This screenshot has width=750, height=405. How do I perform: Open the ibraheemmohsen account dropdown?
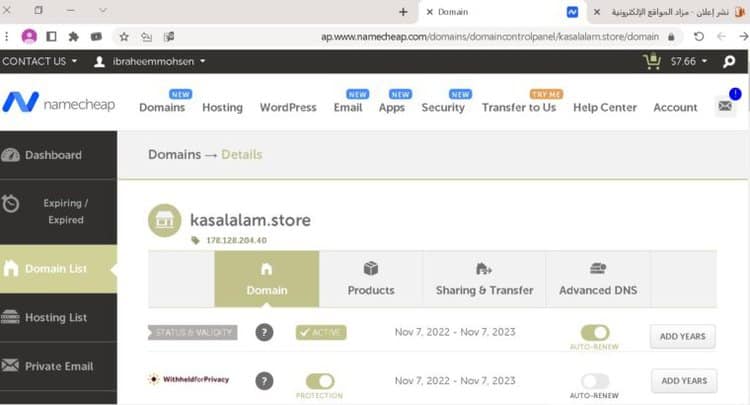pos(159,61)
